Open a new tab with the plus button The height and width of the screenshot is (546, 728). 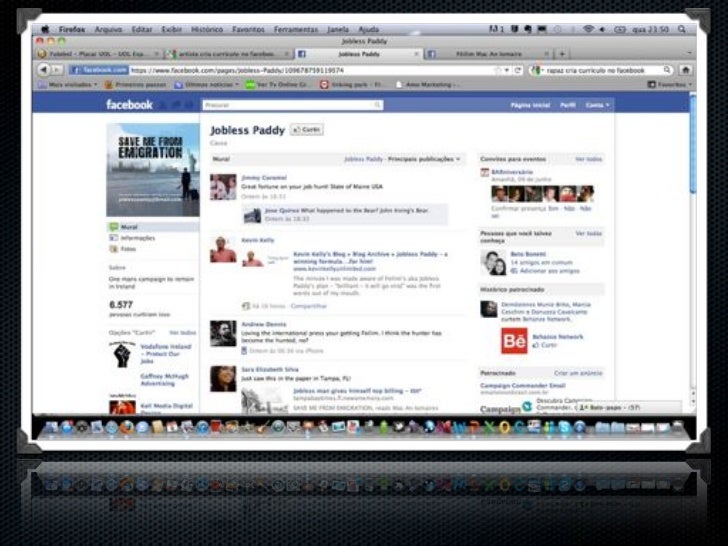coord(562,54)
